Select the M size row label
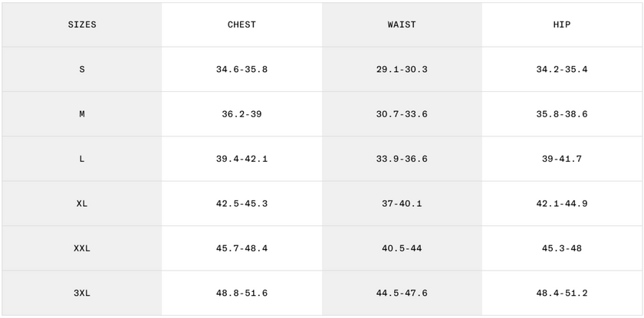The width and height of the screenshot is (644, 318). (x=82, y=114)
